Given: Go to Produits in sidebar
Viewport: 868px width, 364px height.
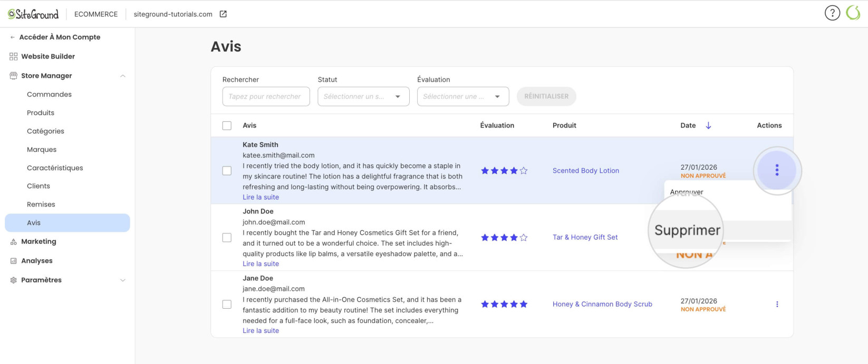Looking at the screenshot, I should pos(41,113).
